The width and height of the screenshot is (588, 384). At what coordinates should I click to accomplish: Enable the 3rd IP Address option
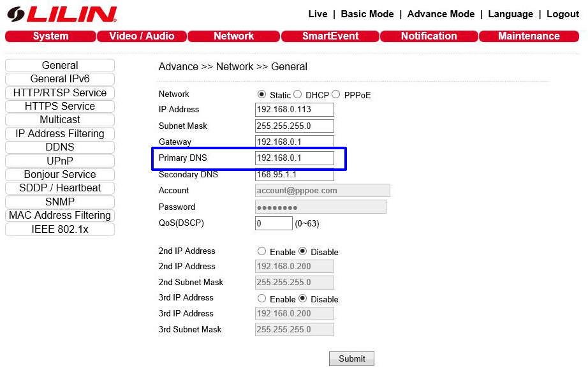click(x=262, y=299)
